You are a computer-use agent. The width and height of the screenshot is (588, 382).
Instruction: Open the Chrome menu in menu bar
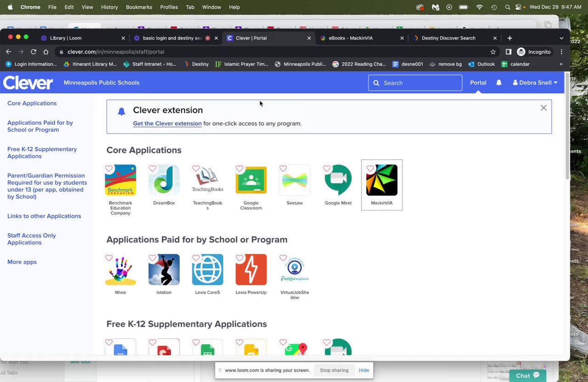31,7
